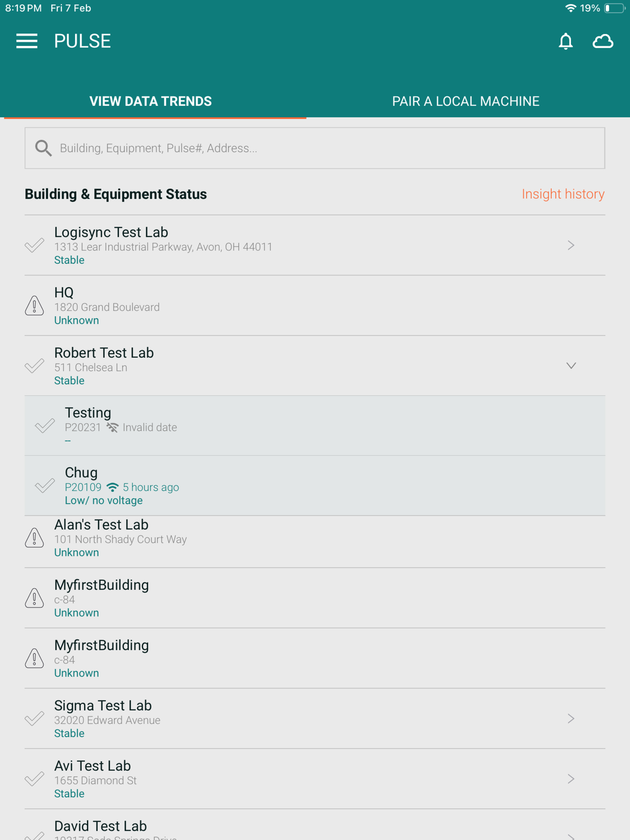The image size is (630, 840).
Task: Expand Avi Test Lab chevron
Action: click(571, 779)
